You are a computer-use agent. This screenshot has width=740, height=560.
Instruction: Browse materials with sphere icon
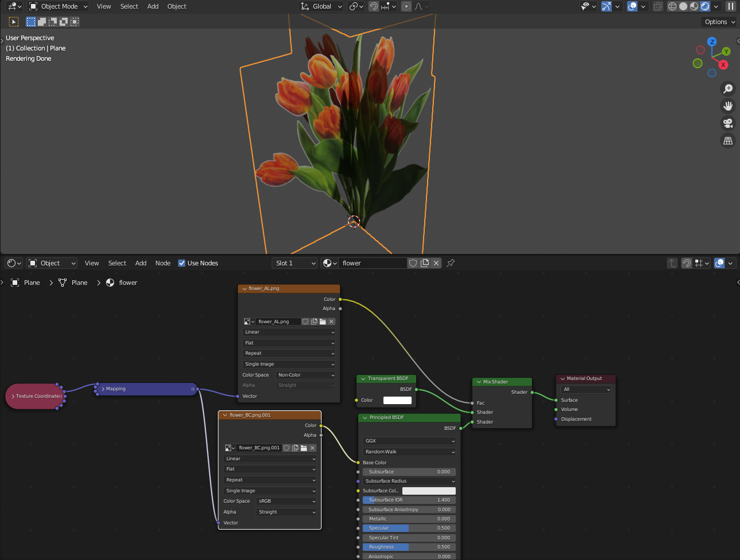tap(330, 263)
